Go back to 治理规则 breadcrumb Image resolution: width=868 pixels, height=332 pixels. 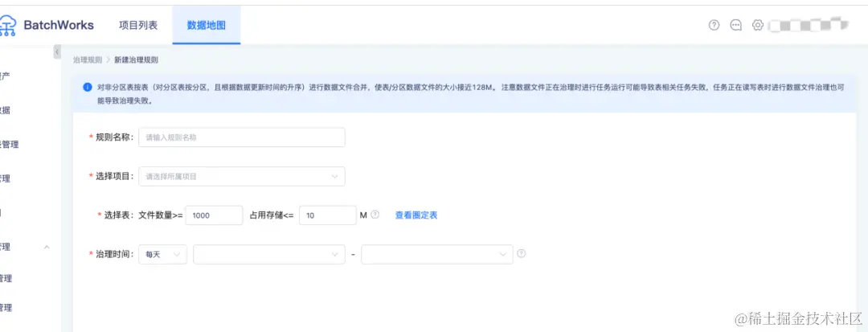88,59
